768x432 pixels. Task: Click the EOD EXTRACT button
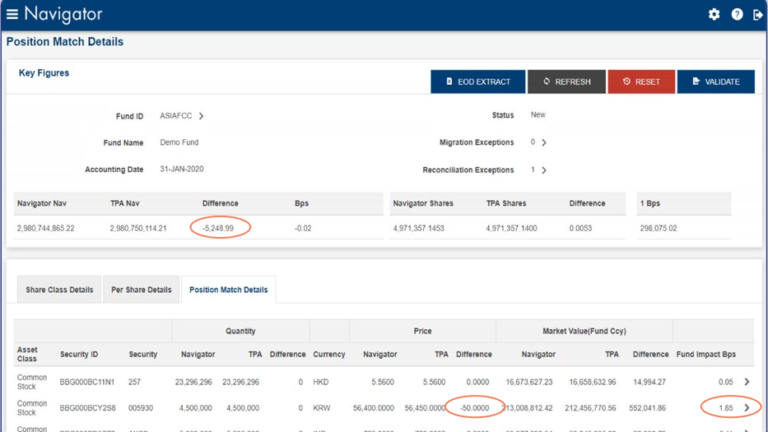coord(478,82)
